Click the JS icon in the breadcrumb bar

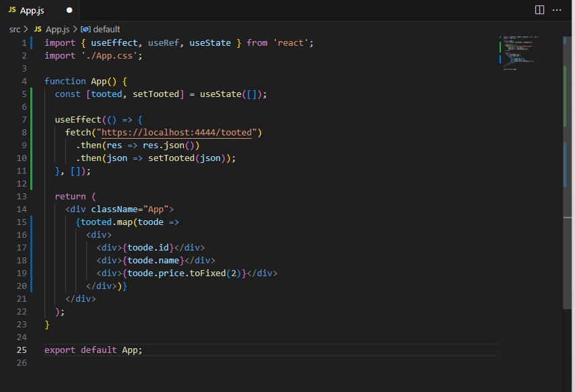click(38, 29)
